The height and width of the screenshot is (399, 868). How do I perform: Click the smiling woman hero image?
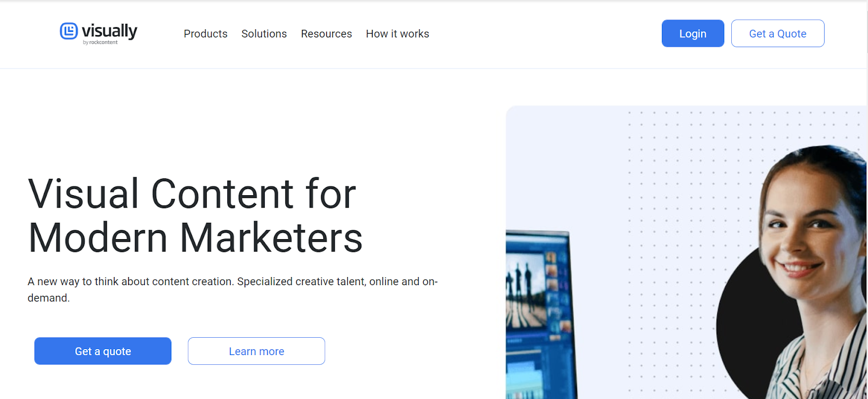[x=803, y=271]
